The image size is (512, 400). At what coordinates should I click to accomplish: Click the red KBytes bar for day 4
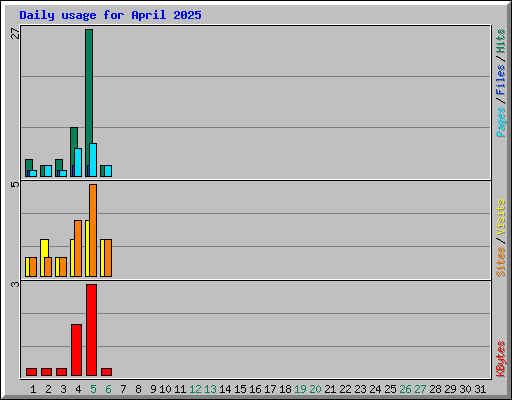pos(76,350)
